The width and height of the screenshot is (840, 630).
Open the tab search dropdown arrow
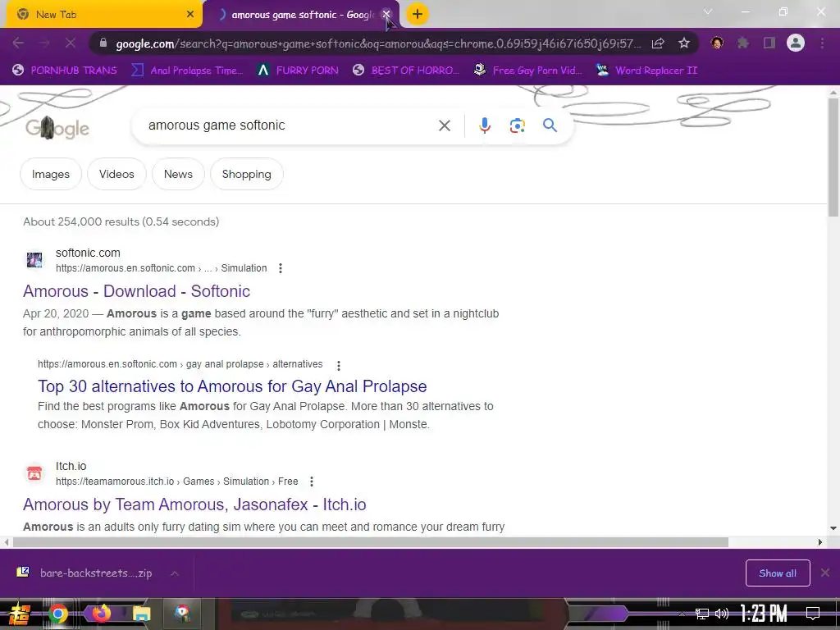[708, 11]
